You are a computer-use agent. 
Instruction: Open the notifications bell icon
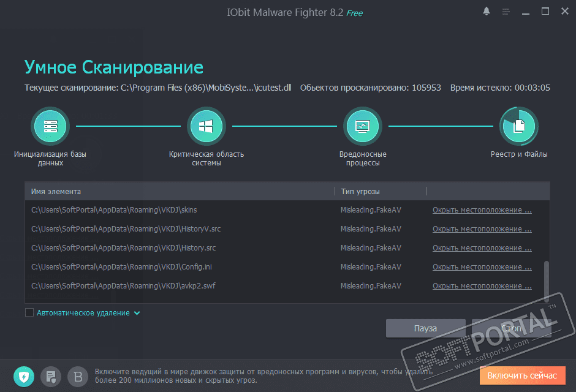(487, 12)
